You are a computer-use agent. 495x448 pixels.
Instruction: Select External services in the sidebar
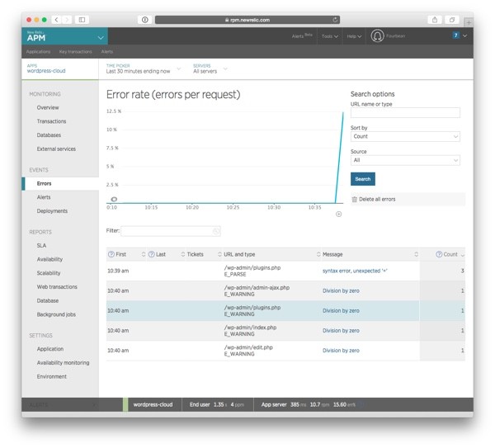[x=56, y=149]
